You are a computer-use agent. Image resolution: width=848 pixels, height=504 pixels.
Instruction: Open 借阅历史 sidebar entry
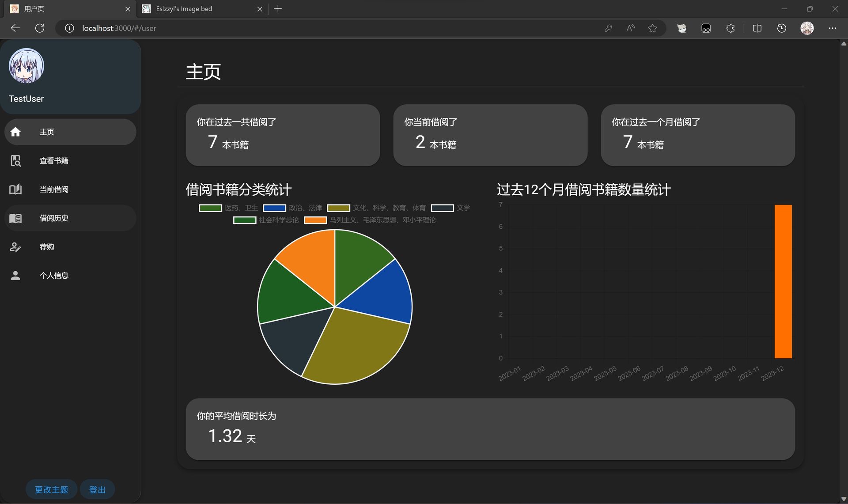coord(70,218)
